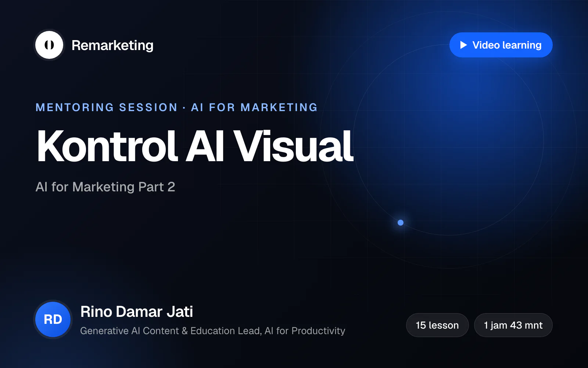Click the Kontrol AI Visual title

click(x=195, y=146)
